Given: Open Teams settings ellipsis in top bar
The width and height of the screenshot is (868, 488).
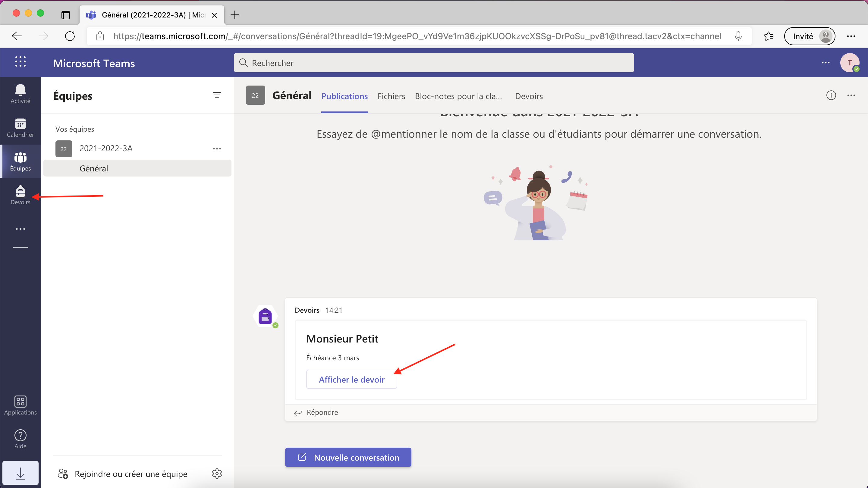Looking at the screenshot, I should tap(825, 63).
